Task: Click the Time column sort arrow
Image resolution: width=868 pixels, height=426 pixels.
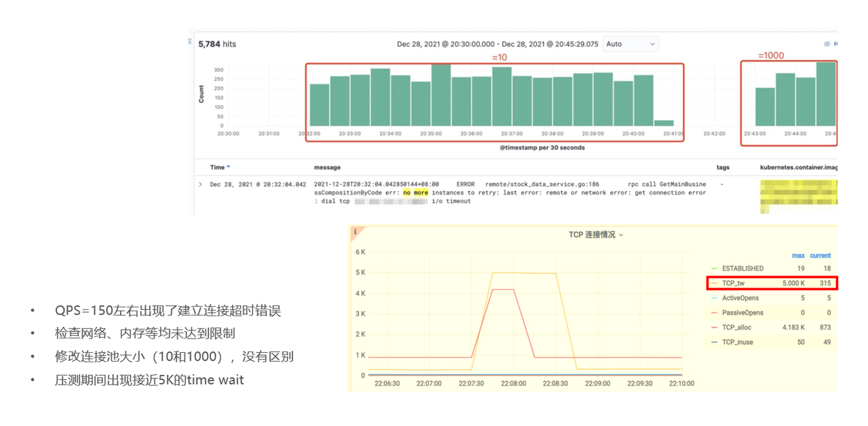Action: click(229, 167)
